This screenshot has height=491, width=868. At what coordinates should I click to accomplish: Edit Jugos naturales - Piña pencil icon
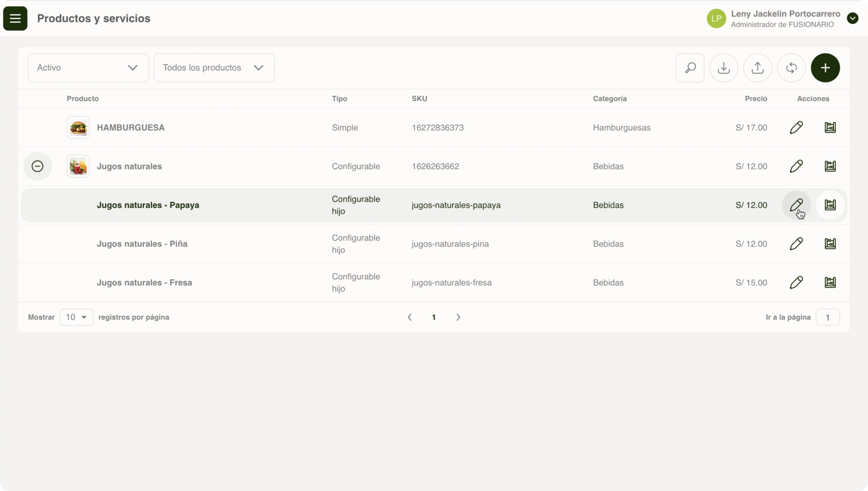click(x=796, y=244)
